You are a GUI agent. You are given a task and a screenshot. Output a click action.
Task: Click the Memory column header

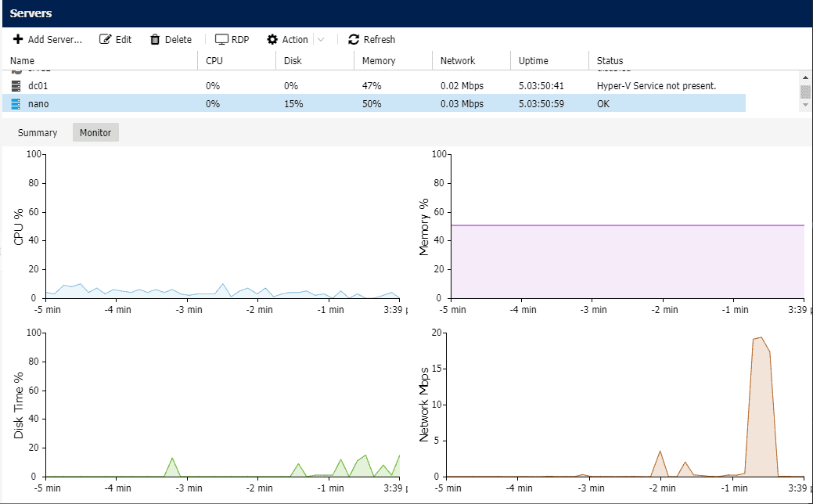379,60
